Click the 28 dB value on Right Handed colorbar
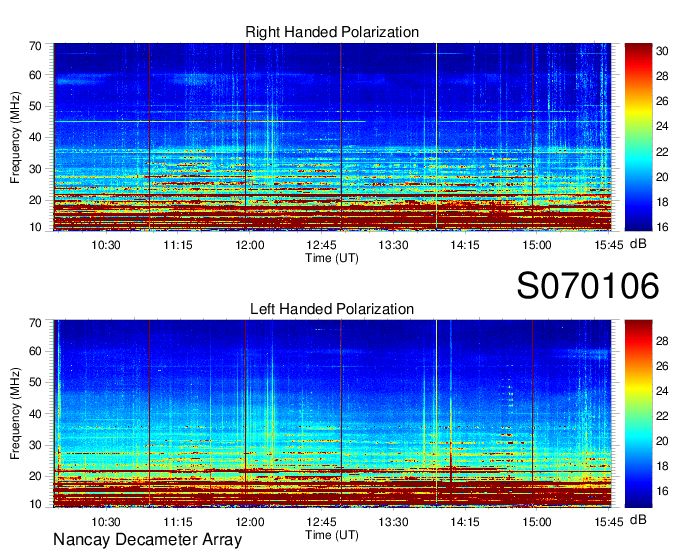The width and height of the screenshot is (680, 552). [662, 76]
